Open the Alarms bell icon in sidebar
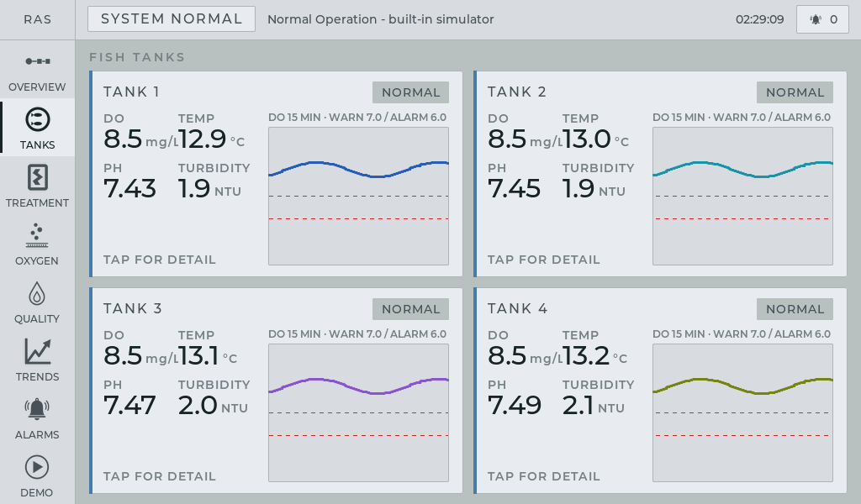861x504 pixels. coord(37,409)
